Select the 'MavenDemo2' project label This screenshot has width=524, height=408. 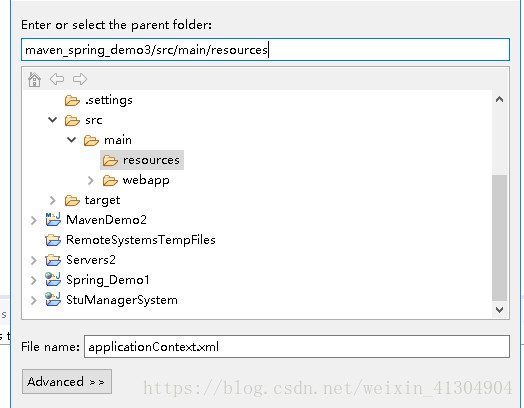[x=106, y=220]
